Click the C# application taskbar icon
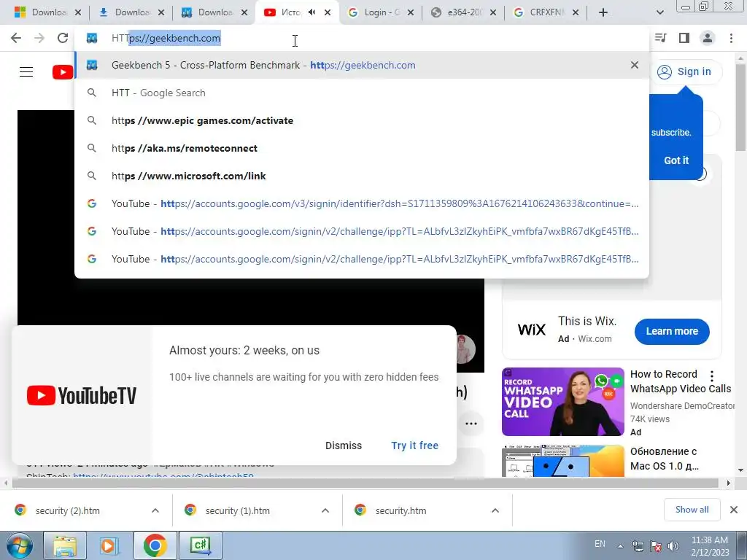Viewport: 747px width, 560px height. (x=201, y=545)
